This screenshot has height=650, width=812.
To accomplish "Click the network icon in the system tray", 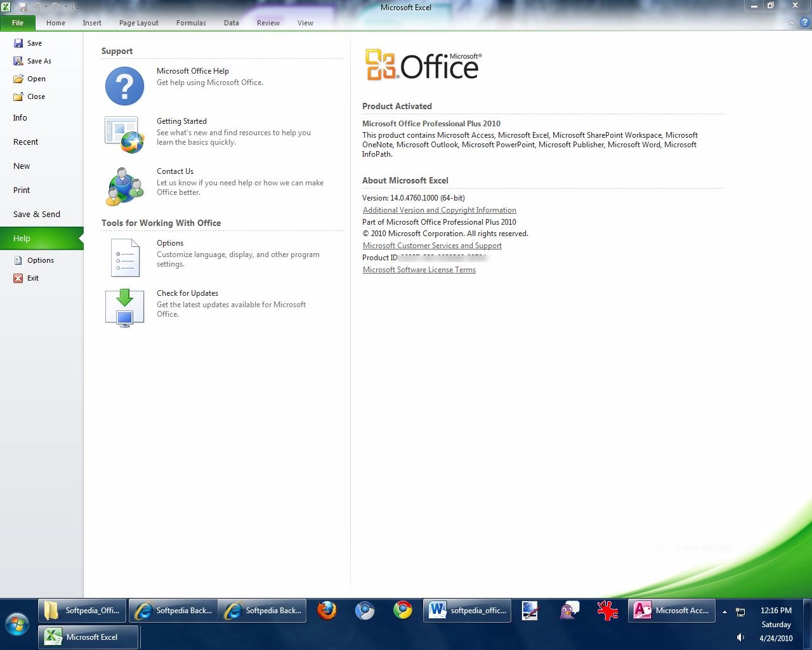I will (740, 611).
